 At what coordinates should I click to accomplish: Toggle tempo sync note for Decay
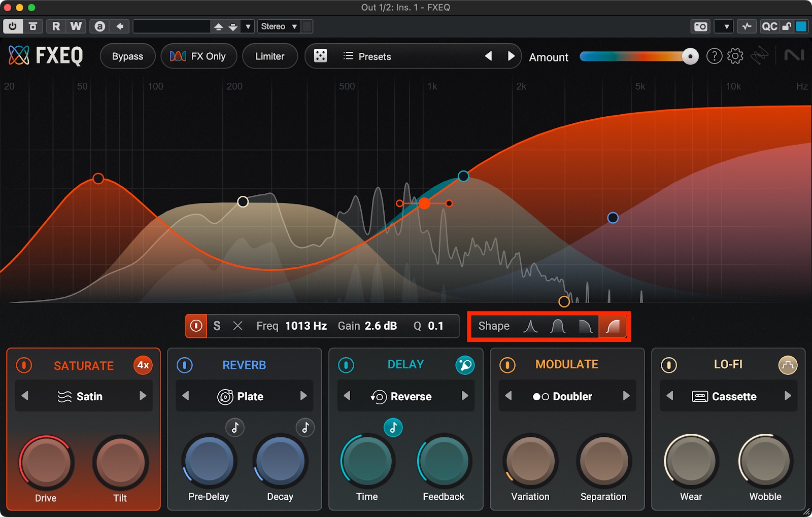(305, 428)
